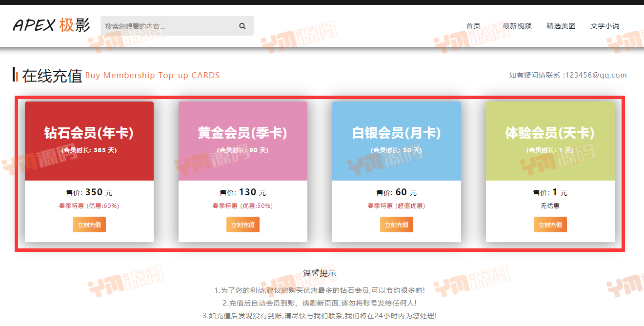Click 立刻充值 for the silver monthly card
Viewport: 644px width, 326px height.
(397, 224)
